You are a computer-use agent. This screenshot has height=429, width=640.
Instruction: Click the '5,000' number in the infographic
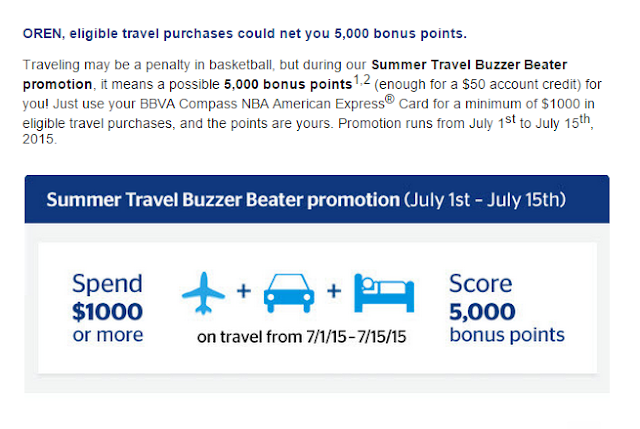[482, 312]
